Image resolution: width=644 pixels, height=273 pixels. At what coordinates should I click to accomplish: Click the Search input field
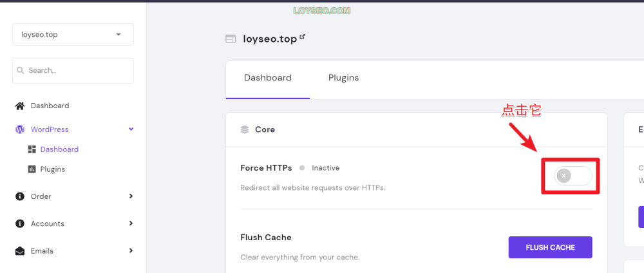coord(73,71)
